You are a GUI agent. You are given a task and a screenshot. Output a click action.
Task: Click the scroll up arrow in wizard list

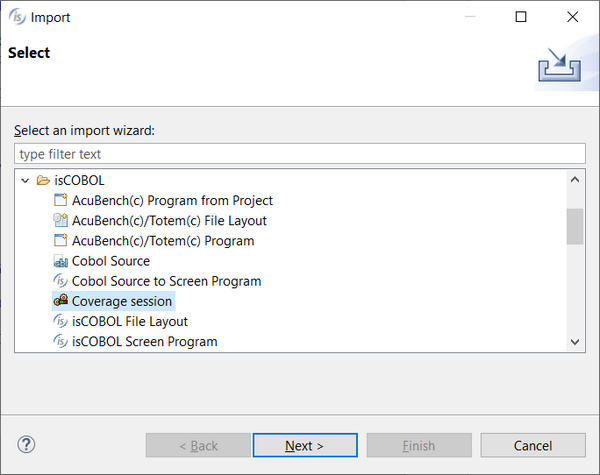[575, 180]
